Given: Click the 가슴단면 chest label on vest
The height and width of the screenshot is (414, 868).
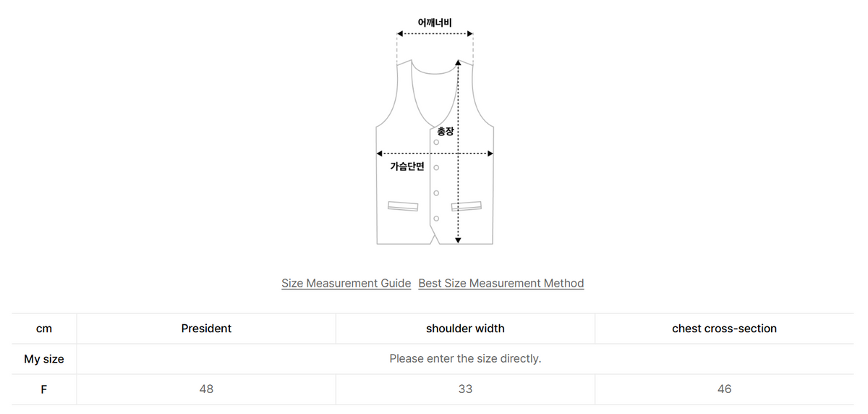Looking at the screenshot, I should click(x=407, y=166).
